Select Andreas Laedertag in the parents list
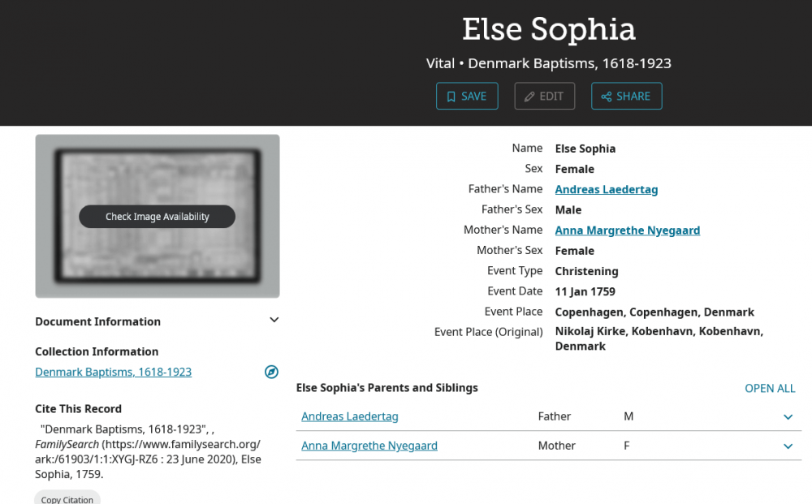The width and height of the screenshot is (812, 504). pos(349,416)
